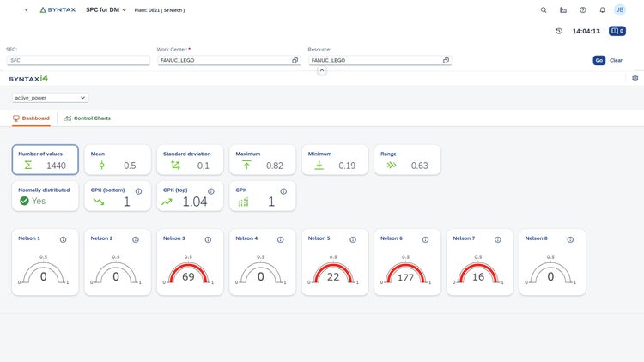This screenshot has height=362, width=644.
Task: Show info for CPK (bottom)
Action: click(x=139, y=191)
